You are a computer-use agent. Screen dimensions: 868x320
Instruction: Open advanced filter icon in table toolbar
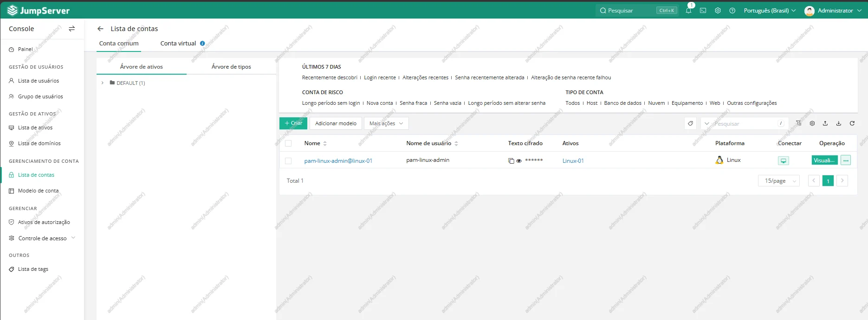(x=798, y=123)
